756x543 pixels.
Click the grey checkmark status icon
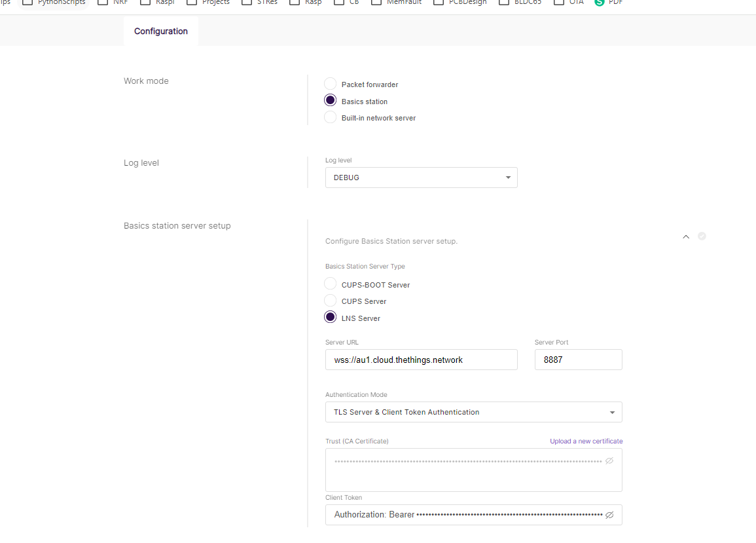[702, 236]
